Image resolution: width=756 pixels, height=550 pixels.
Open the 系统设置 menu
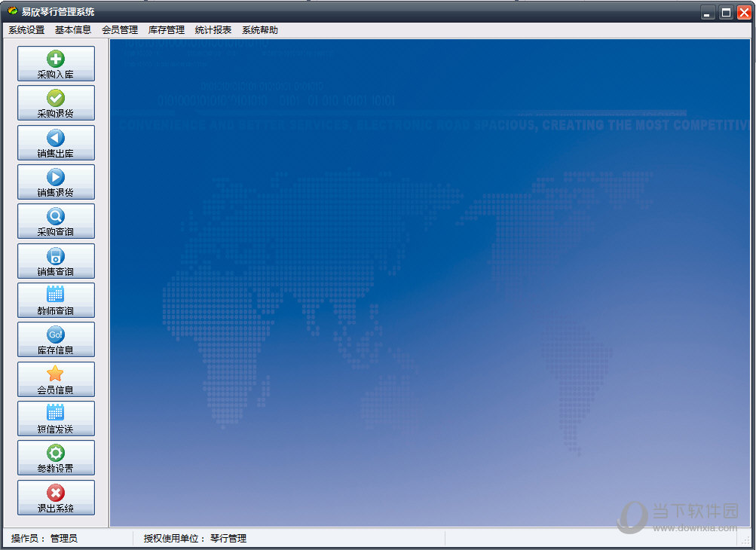[26, 30]
